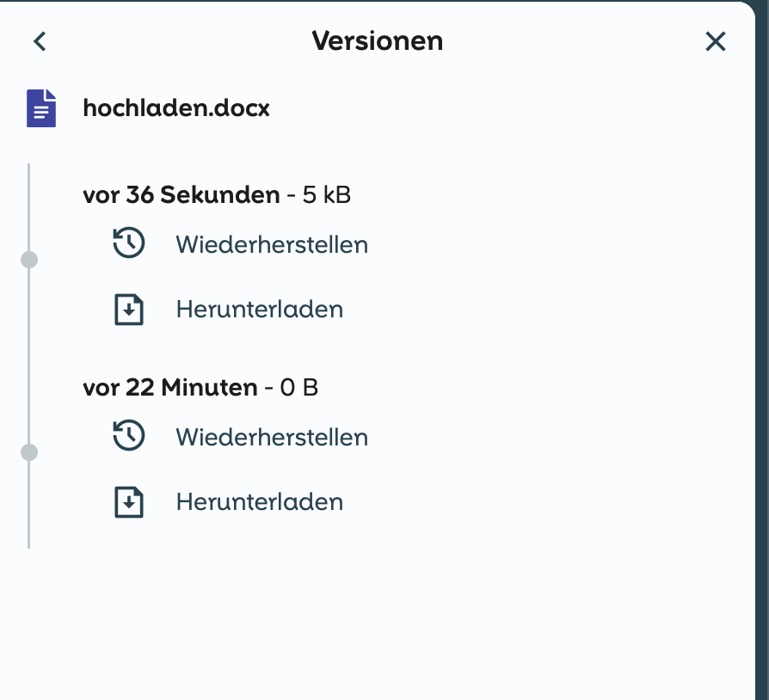Click Wiederherstellen for the 0 B version
The image size is (769, 700).
tap(272, 437)
